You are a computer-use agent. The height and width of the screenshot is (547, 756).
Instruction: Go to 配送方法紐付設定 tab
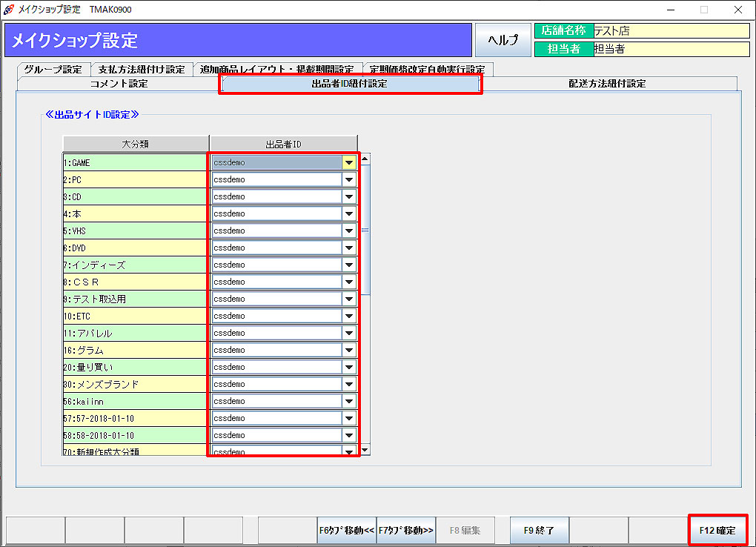tap(607, 84)
